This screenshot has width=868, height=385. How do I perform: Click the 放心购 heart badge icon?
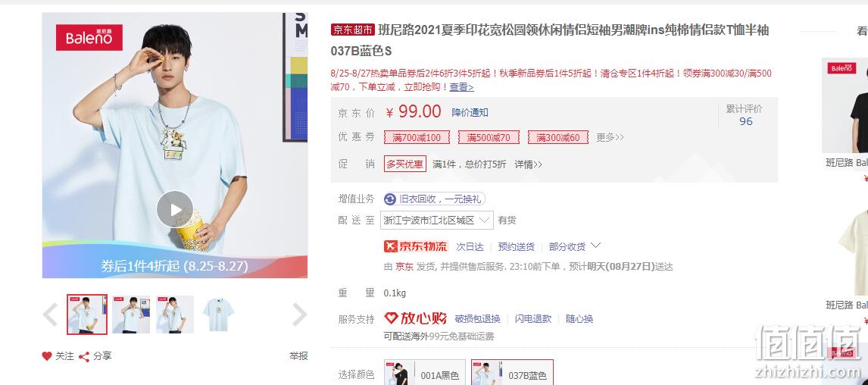tap(392, 318)
